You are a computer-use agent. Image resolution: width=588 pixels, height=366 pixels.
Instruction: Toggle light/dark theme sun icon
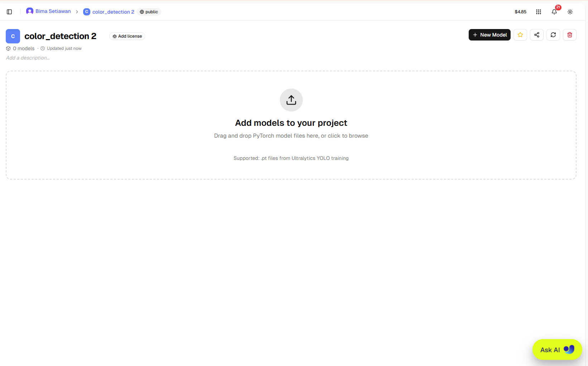(570, 12)
